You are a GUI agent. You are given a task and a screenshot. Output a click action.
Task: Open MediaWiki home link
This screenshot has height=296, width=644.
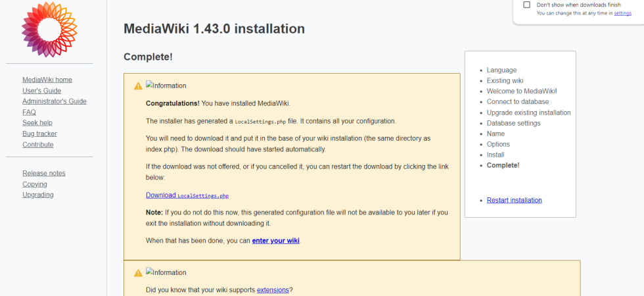tap(47, 80)
